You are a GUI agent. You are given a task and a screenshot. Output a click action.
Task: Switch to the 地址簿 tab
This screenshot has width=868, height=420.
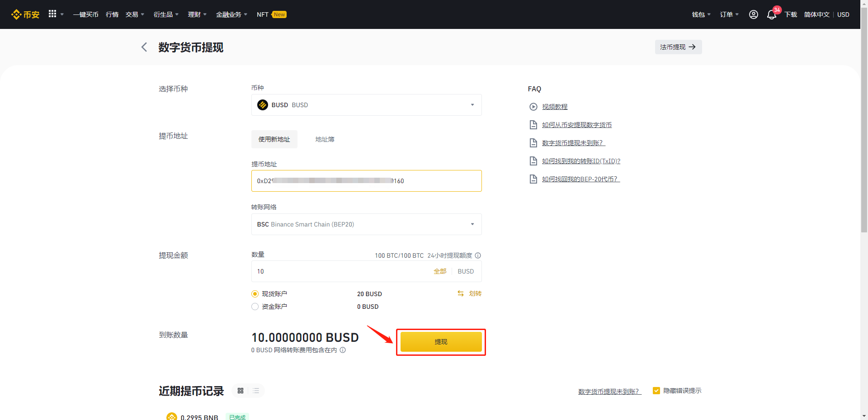pos(325,139)
